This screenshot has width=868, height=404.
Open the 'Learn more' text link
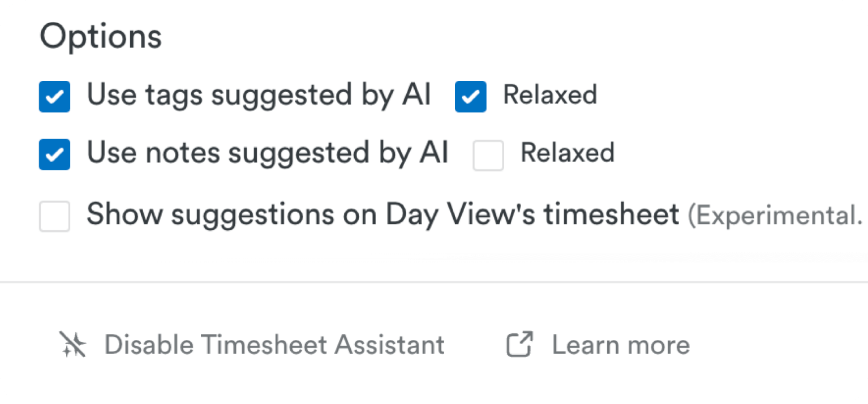621,345
